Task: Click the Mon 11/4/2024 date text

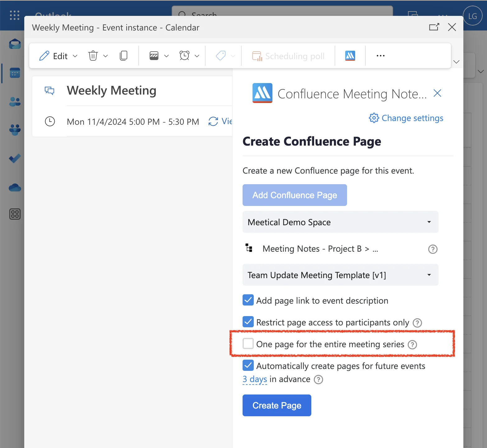Action: pos(133,122)
